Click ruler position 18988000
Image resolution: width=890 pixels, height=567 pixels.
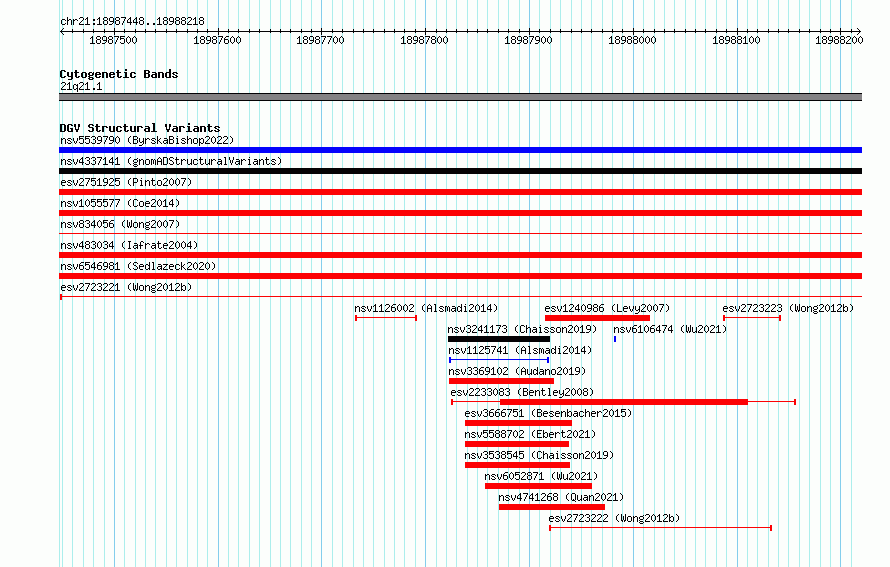tap(632, 40)
